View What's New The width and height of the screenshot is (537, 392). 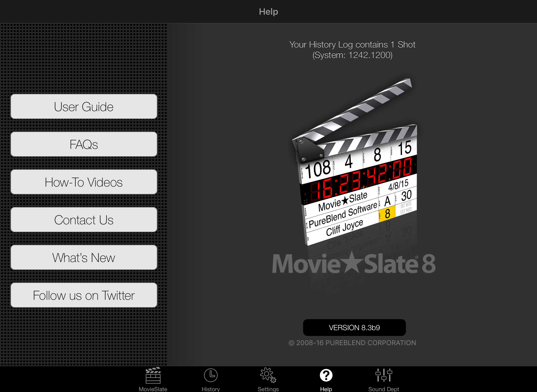click(84, 257)
